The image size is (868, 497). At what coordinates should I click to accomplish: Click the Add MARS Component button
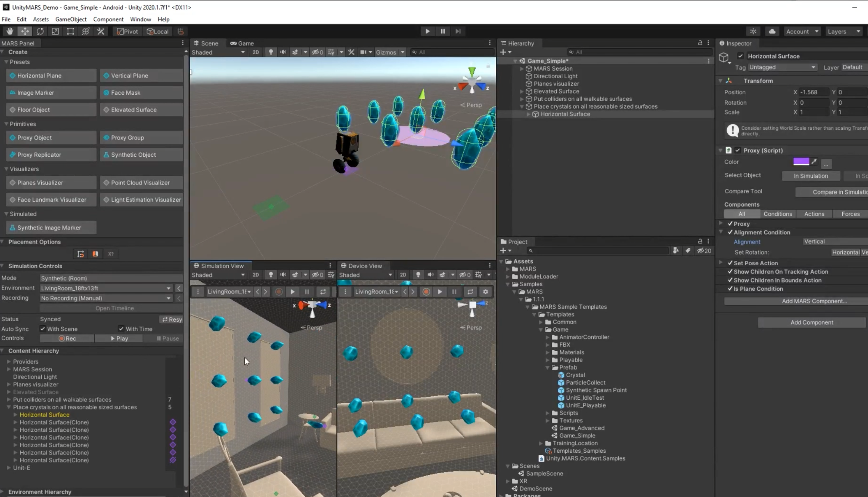click(x=812, y=301)
